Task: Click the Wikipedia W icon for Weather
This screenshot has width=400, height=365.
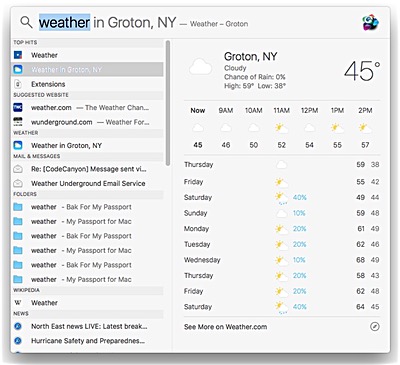Action: [x=18, y=303]
